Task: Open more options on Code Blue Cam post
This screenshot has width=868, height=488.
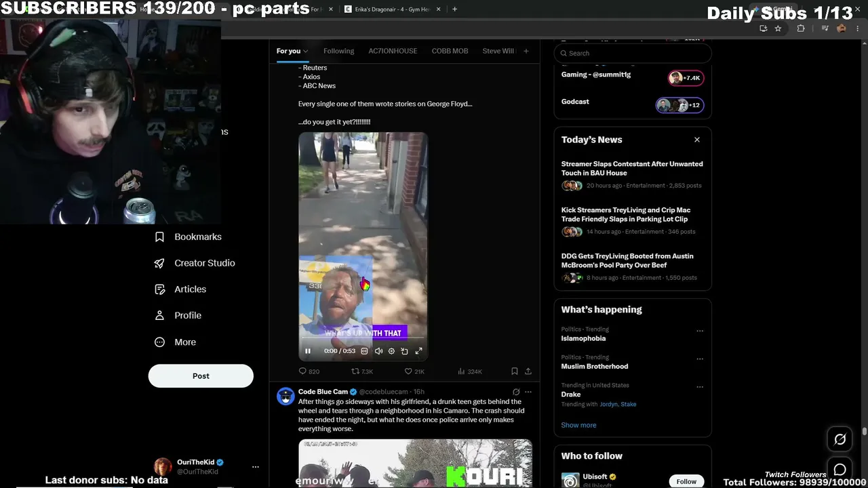Action: (x=528, y=392)
